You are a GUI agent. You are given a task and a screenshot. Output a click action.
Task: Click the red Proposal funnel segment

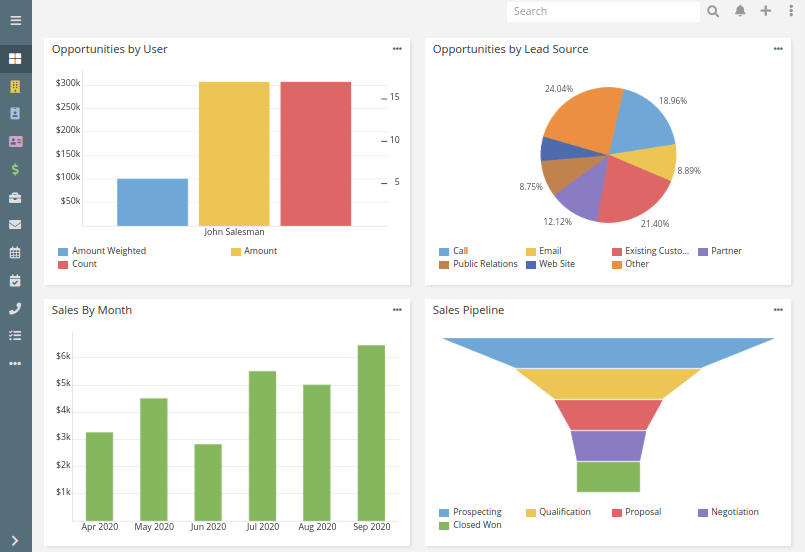coord(608,415)
